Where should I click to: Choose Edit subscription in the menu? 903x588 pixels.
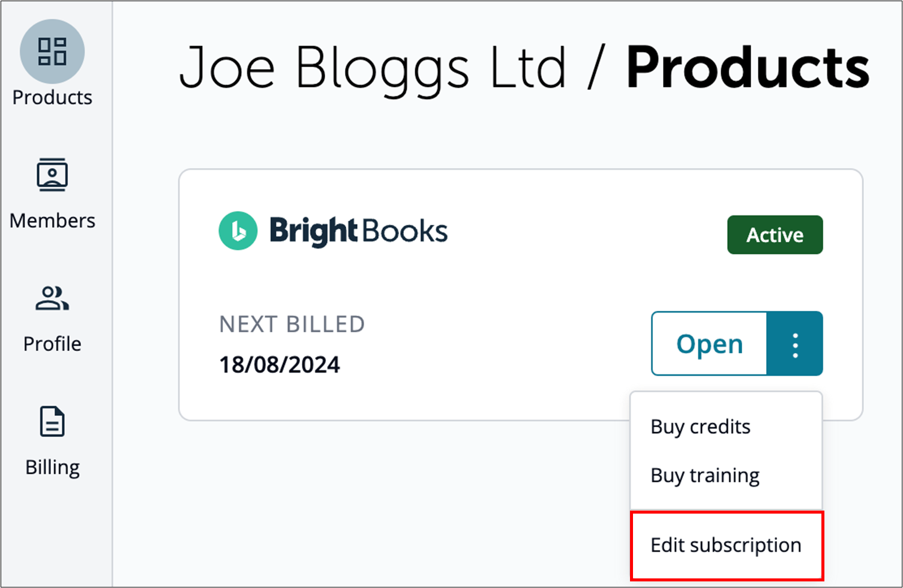click(x=726, y=545)
